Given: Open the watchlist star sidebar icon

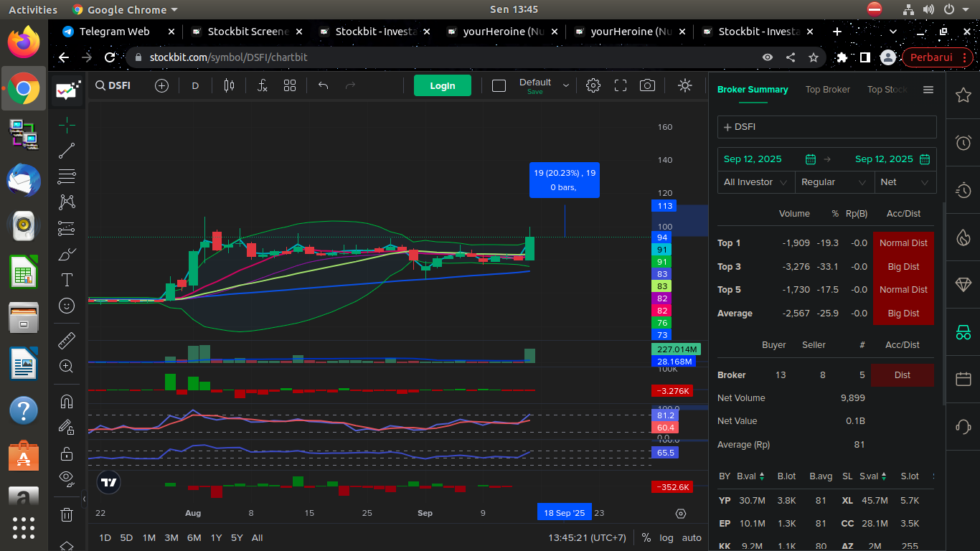Looking at the screenshot, I should (x=963, y=95).
